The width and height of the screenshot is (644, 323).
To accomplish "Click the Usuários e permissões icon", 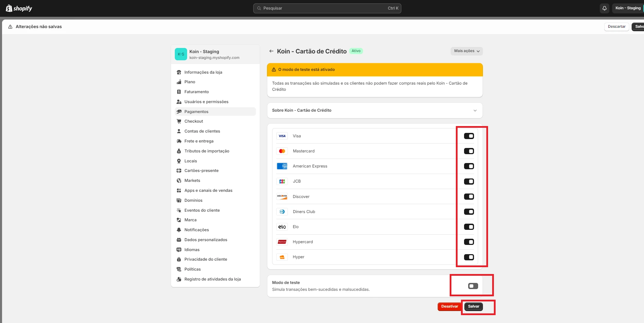I will coord(179,102).
